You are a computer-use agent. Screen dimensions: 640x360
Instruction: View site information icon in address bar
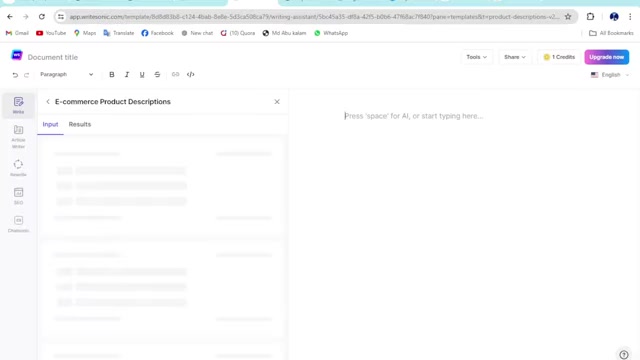[x=61, y=17]
